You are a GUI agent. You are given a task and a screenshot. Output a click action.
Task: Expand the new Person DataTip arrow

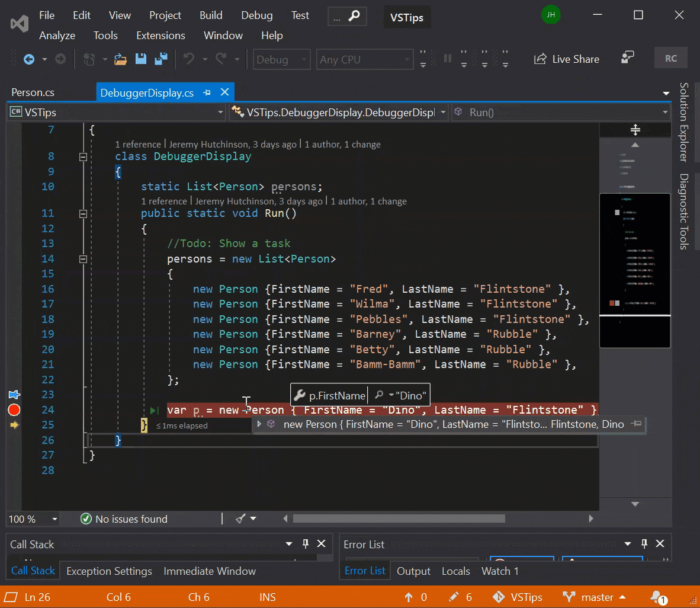point(259,424)
